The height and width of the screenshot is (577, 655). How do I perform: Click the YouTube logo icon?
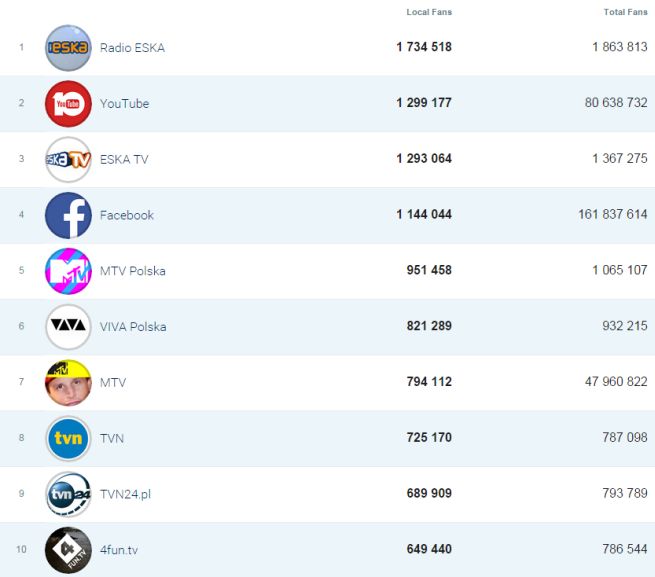point(68,104)
